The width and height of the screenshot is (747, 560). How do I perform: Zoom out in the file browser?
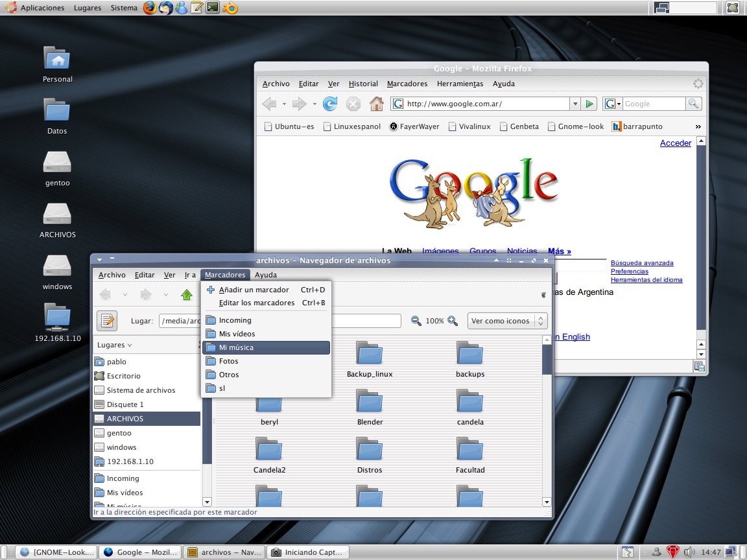(x=416, y=321)
